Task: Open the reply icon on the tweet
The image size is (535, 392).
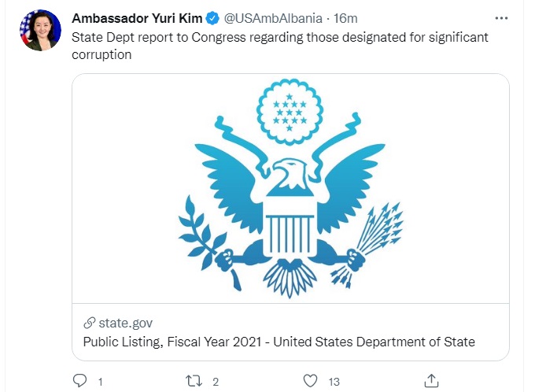Action: [x=79, y=381]
